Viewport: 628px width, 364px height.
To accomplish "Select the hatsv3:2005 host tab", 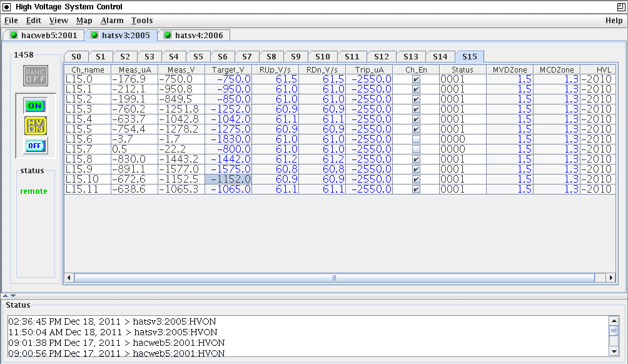I will tap(121, 35).
